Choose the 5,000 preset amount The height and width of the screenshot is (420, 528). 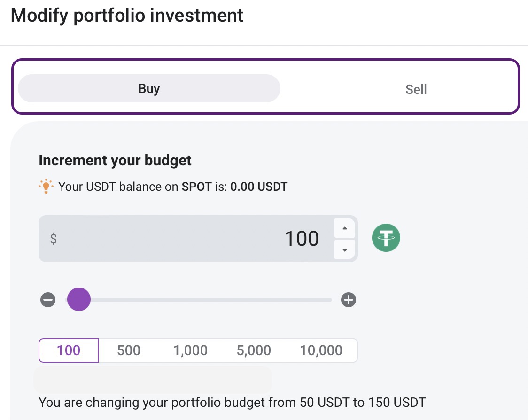point(254,350)
